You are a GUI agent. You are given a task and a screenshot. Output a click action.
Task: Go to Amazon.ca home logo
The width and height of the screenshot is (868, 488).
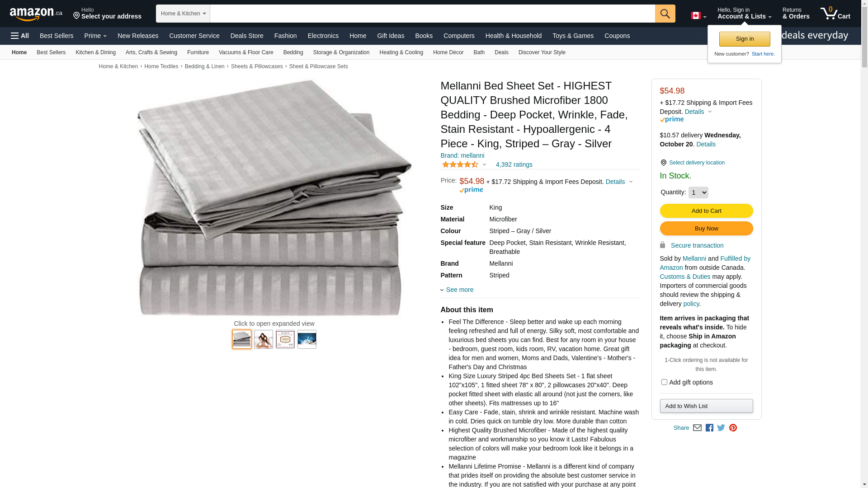(36, 14)
